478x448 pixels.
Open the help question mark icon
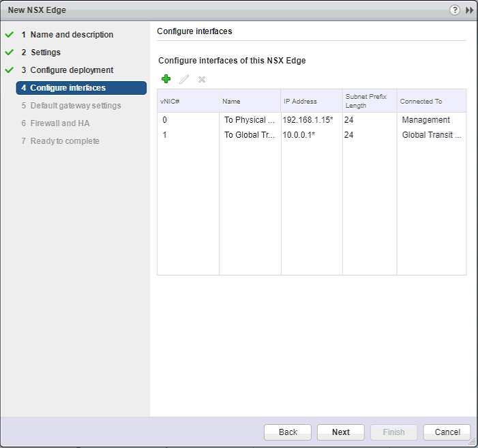click(x=455, y=10)
